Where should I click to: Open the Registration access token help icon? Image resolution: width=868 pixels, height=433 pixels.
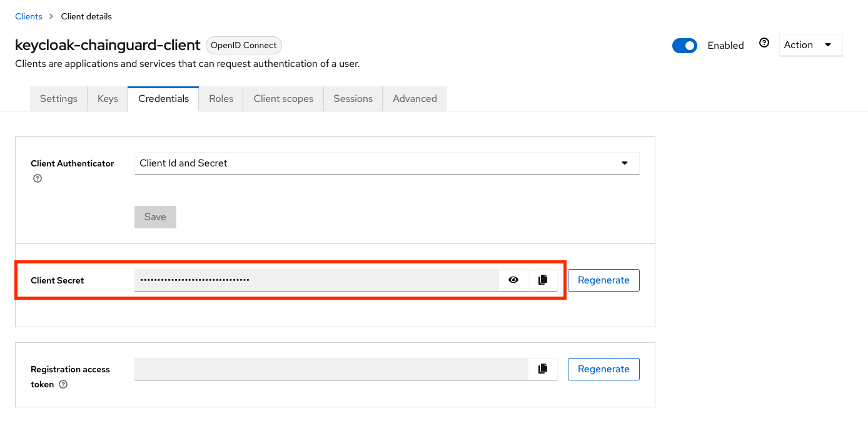(x=63, y=384)
